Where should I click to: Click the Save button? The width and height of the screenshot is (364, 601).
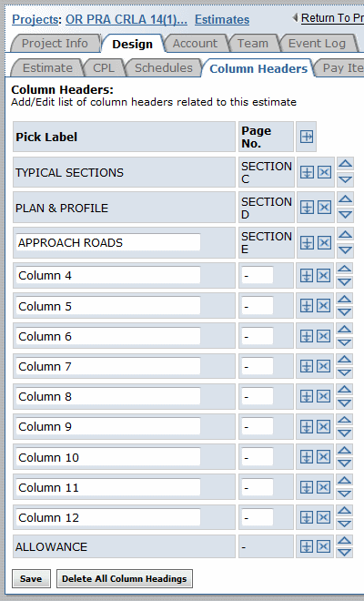(x=31, y=578)
